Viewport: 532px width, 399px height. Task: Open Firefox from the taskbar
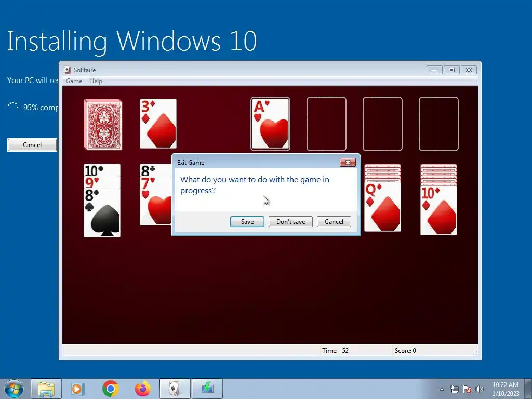tap(142, 389)
